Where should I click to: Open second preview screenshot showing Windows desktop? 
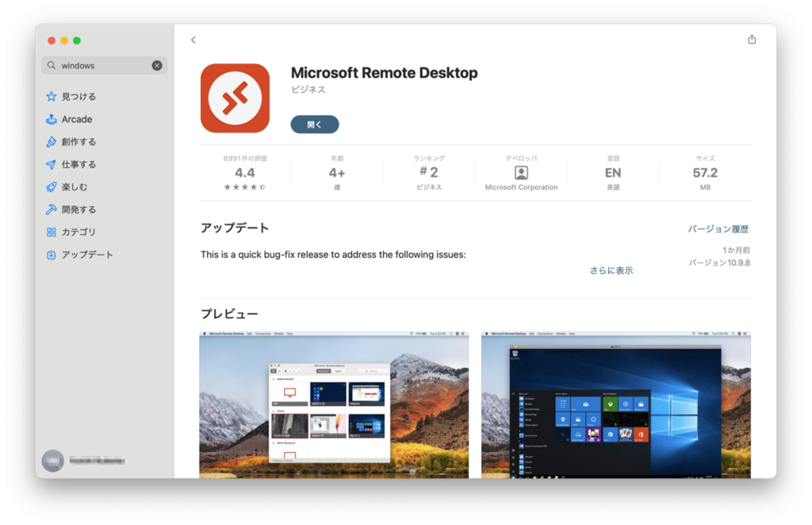[615, 404]
